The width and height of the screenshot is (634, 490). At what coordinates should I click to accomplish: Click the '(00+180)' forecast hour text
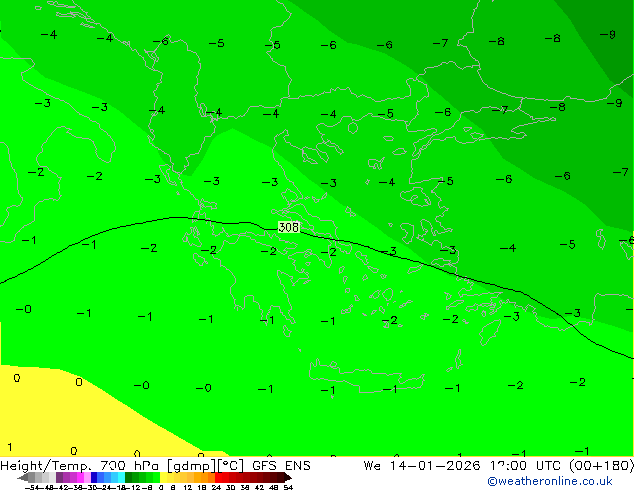click(601, 466)
